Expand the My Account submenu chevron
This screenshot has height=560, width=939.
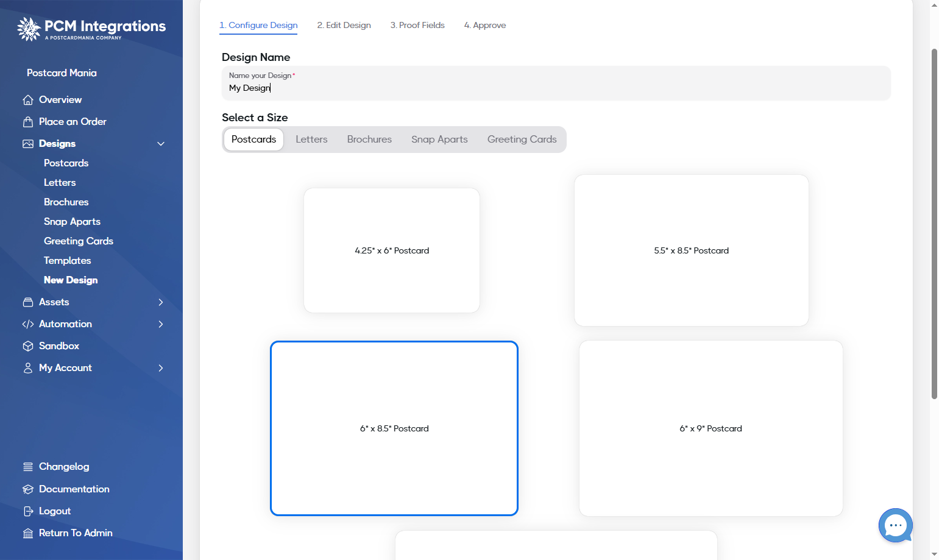(161, 368)
